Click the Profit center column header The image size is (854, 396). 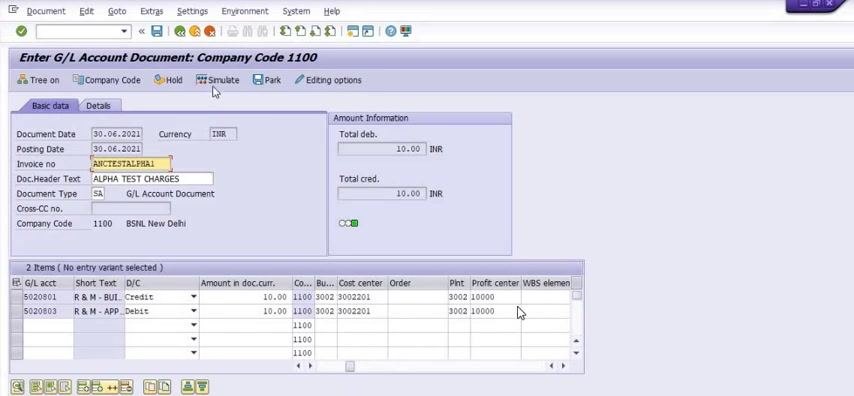pyautogui.click(x=495, y=283)
